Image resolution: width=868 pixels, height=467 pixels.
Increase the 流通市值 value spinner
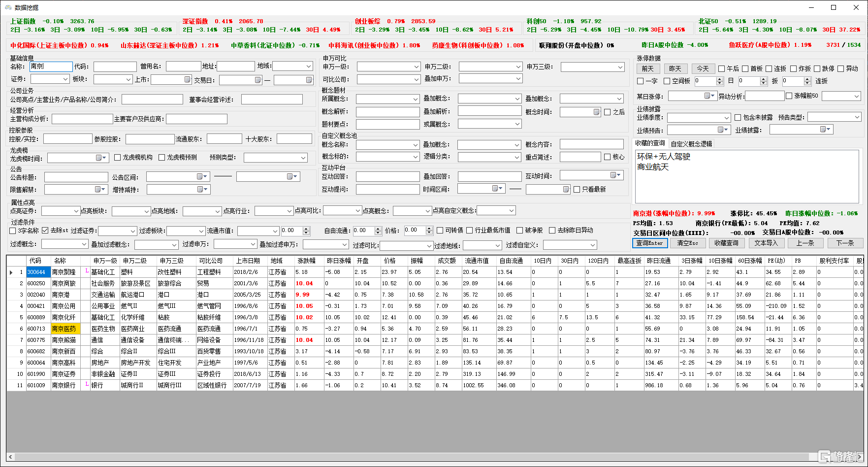306,229
